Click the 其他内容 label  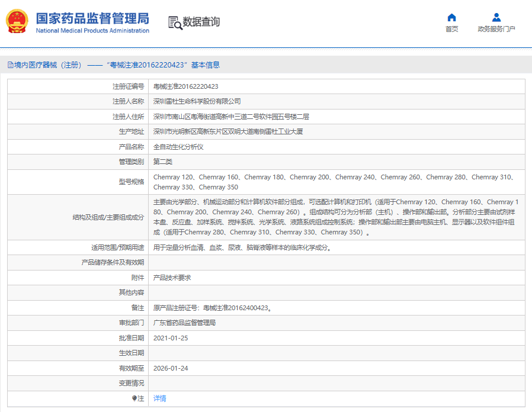click(132, 292)
